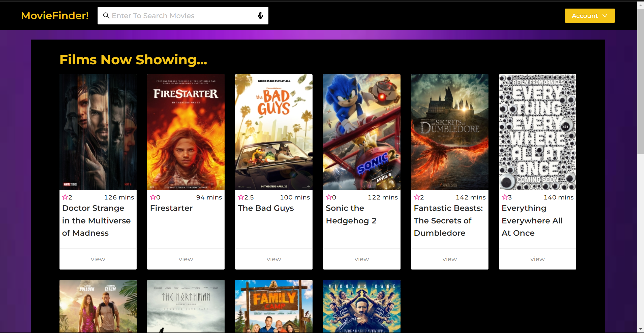Go to MovieFinder! home logo
644x333 pixels.
click(55, 16)
